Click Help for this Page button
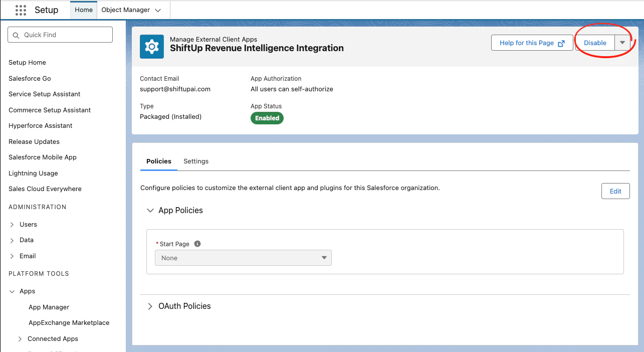 [x=532, y=43]
